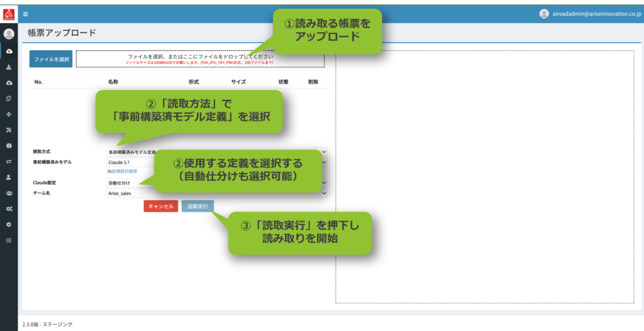Click the 抽出項目の設定 link
This screenshot has height=331, width=644.
click(122, 171)
